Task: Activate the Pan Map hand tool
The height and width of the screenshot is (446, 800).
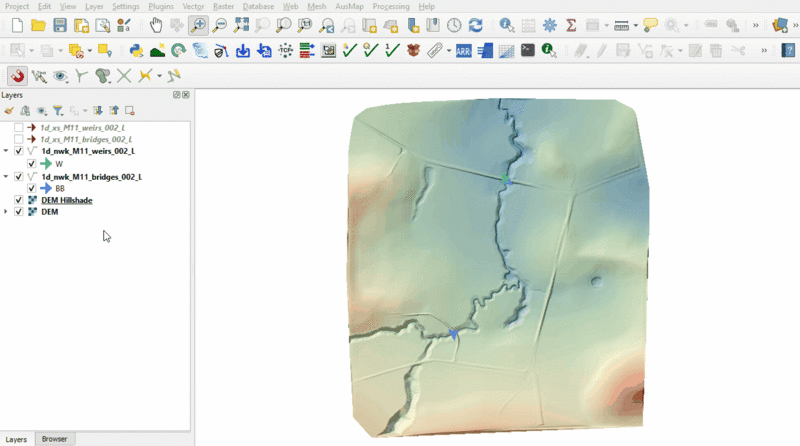Action: (x=156, y=25)
